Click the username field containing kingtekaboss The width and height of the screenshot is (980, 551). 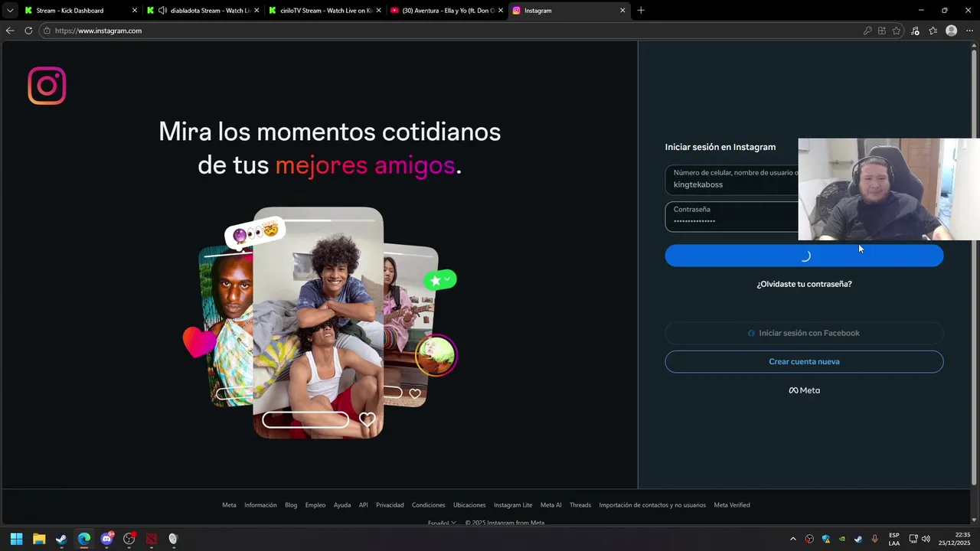[731, 179]
